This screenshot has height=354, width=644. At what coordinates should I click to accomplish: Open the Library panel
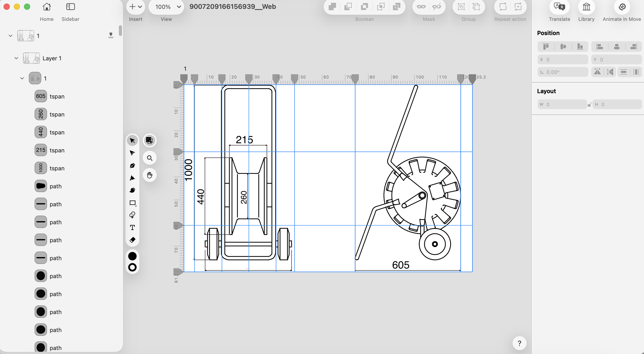[x=586, y=7]
